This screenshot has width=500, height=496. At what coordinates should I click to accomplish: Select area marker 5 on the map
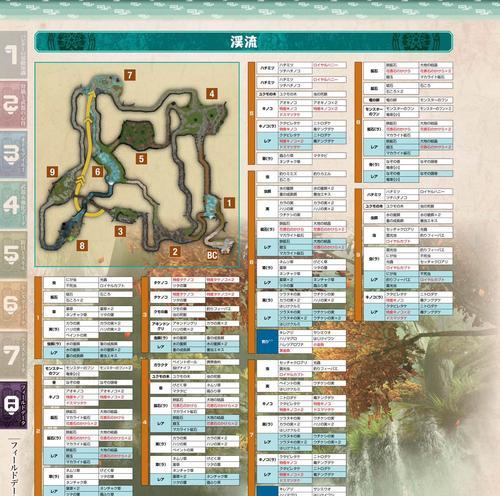141,159
